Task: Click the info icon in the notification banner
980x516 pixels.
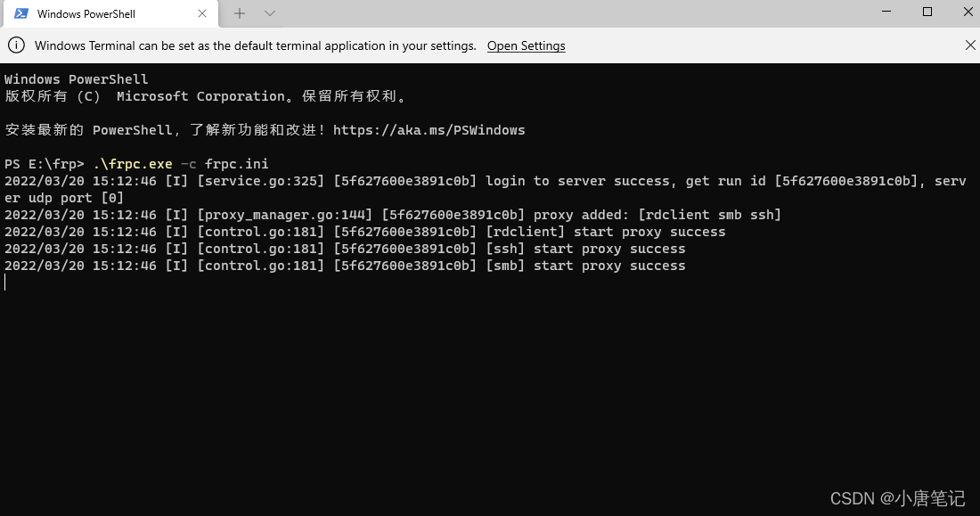Action: [x=17, y=45]
